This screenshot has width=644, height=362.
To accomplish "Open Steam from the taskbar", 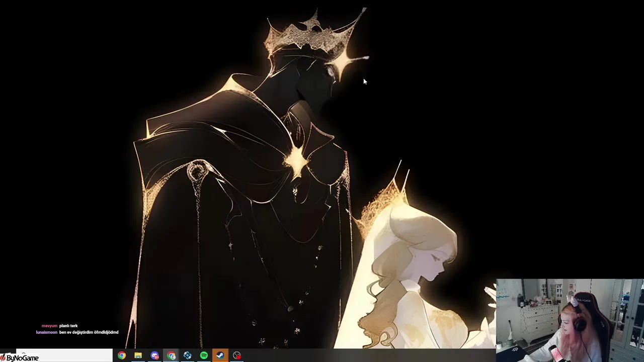I will coord(220,355).
